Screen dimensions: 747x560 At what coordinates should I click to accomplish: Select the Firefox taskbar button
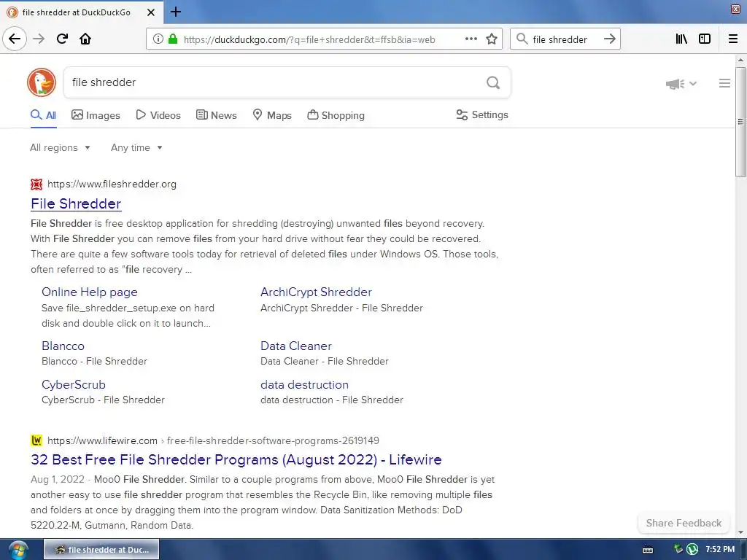click(101, 550)
